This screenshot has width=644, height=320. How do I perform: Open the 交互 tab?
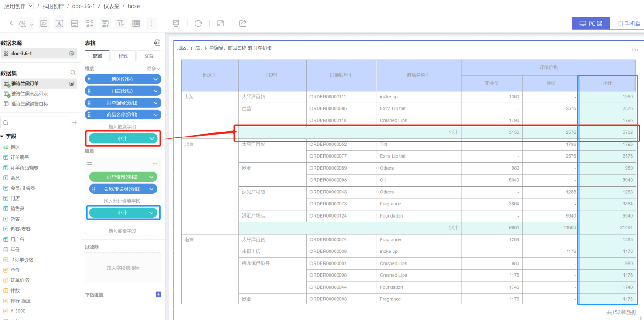coord(149,56)
